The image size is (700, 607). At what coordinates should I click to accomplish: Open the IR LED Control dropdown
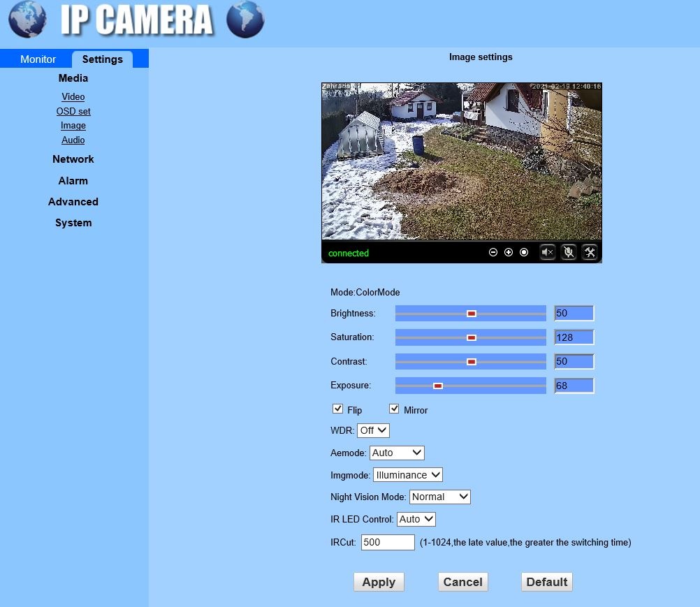[416, 519]
